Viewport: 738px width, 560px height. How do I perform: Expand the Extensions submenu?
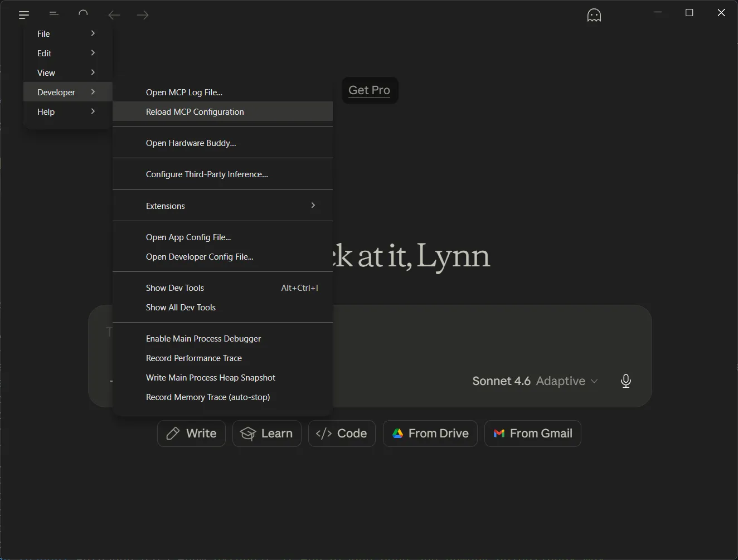coord(222,206)
